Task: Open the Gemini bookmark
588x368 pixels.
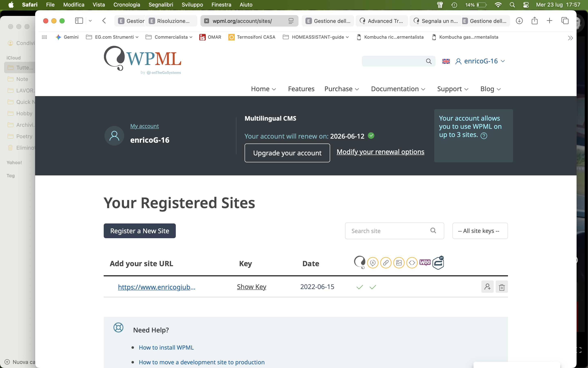Action: pos(67,37)
